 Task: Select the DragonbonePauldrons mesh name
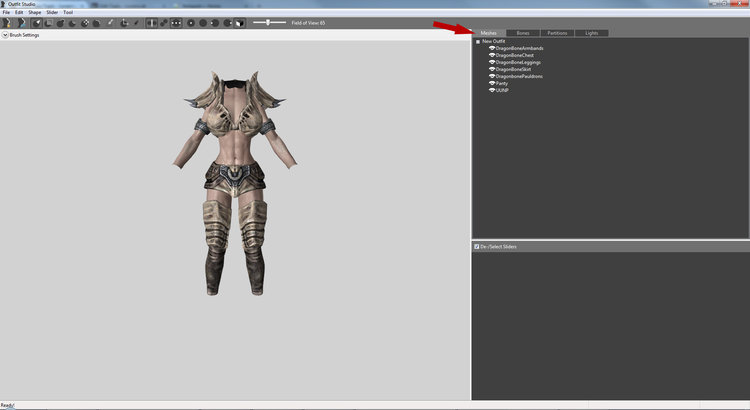(x=519, y=76)
